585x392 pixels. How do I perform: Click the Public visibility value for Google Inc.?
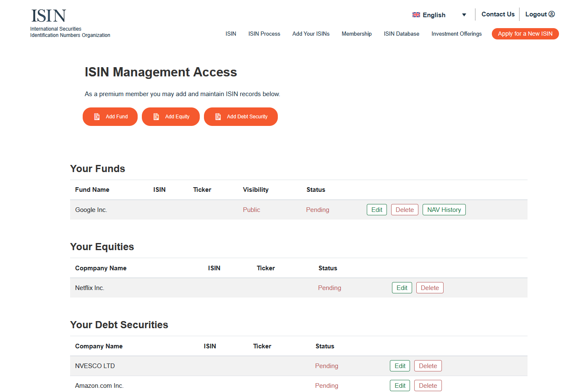(251, 210)
